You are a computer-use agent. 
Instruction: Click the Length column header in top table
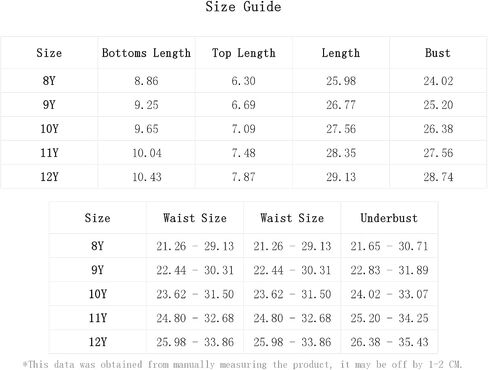(341, 53)
